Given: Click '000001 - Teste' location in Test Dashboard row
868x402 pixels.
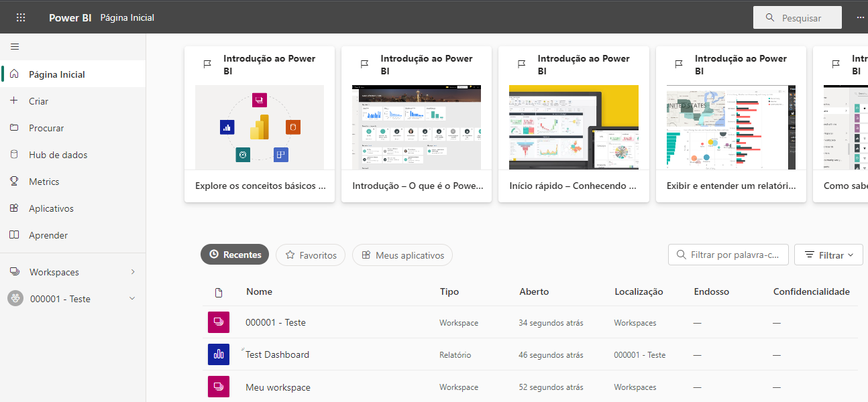Looking at the screenshot, I should click(640, 355).
